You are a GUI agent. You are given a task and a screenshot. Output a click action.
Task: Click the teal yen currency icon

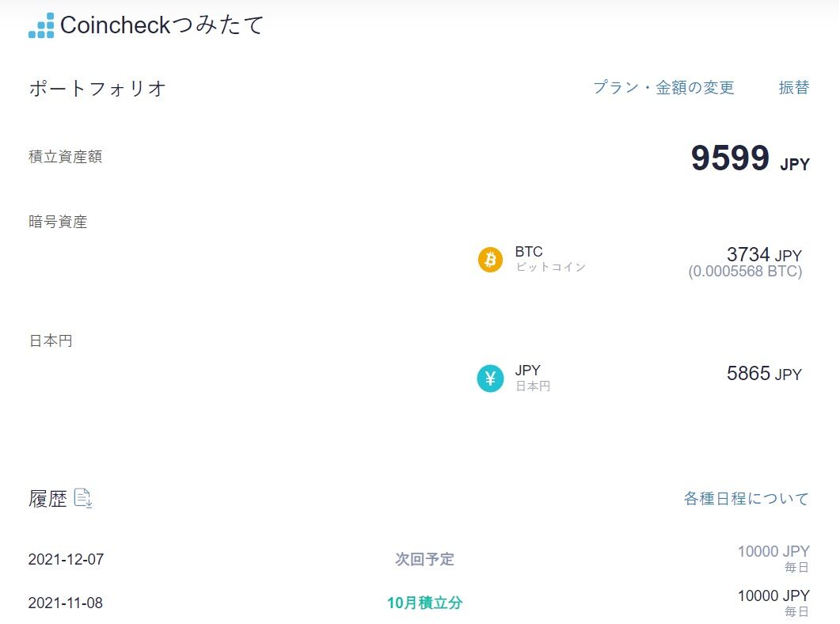pyautogui.click(x=490, y=378)
